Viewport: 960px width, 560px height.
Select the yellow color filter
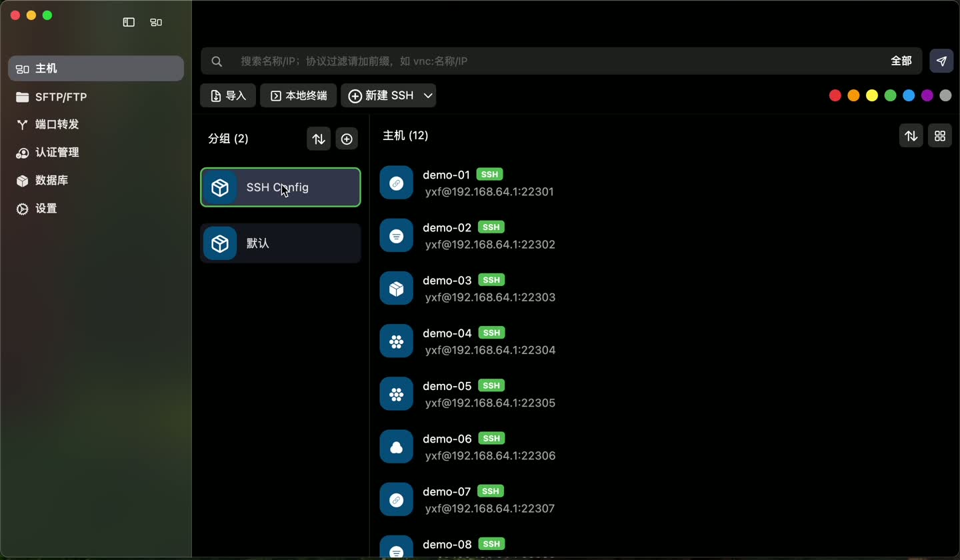tap(872, 95)
